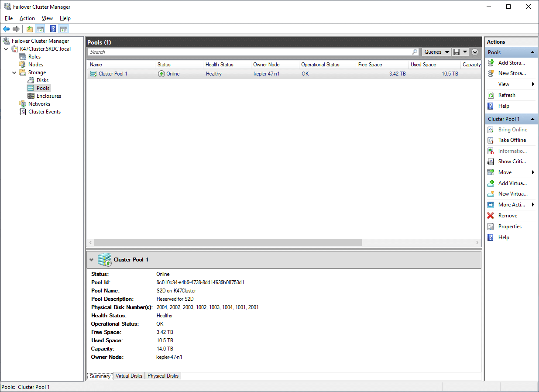Open the Help menu in the menu bar
This screenshot has height=392, width=539.
click(x=65, y=18)
